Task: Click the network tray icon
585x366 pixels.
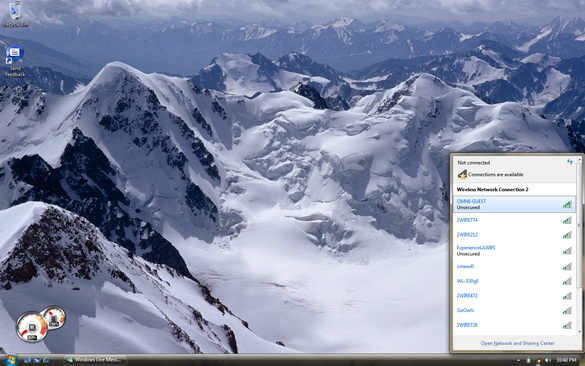Action: [x=538, y=360]
